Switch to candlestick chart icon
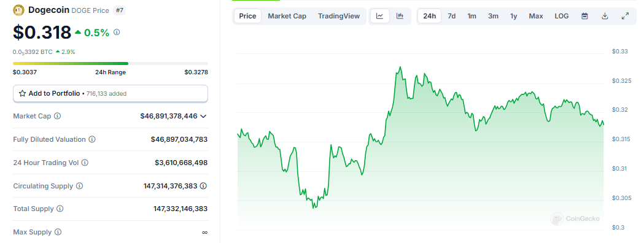The height and width of the screenshot is (243, 644). point(400,16)
